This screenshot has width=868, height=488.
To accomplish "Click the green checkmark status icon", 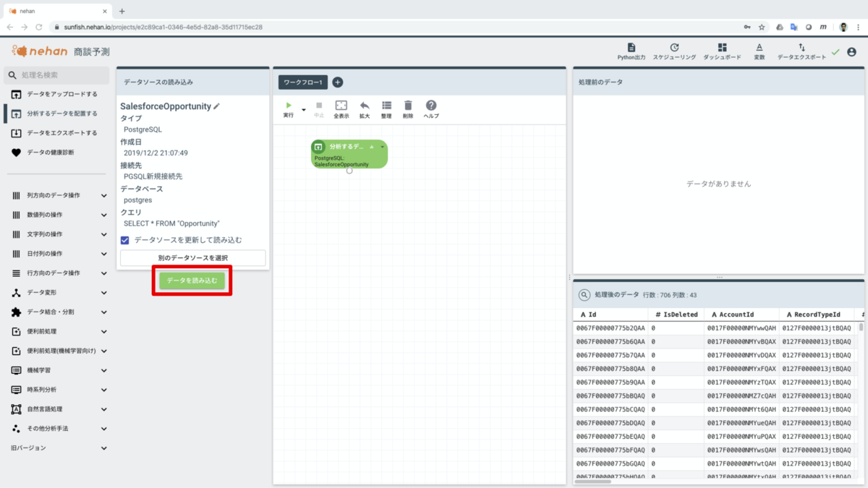I will tap(835, 52).
